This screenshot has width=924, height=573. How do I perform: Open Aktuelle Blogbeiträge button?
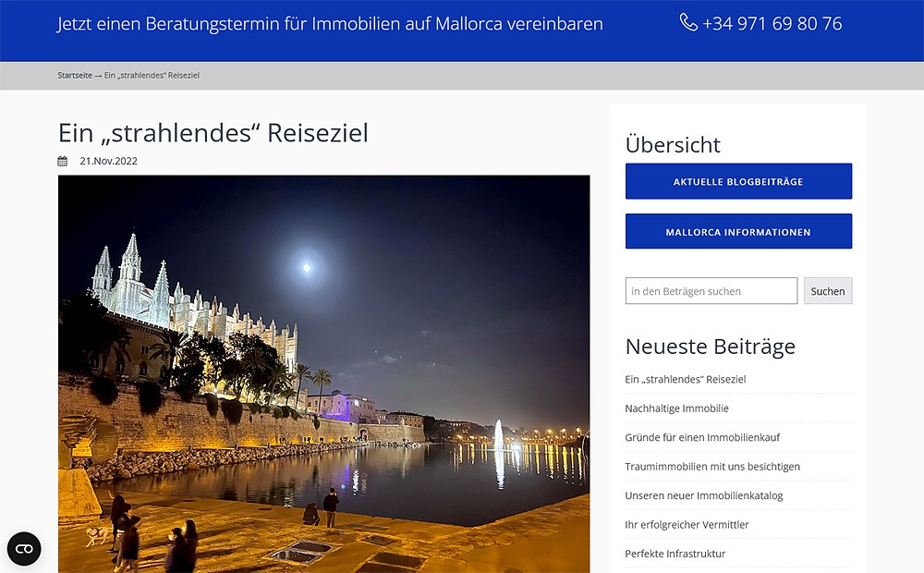[738, 181]
